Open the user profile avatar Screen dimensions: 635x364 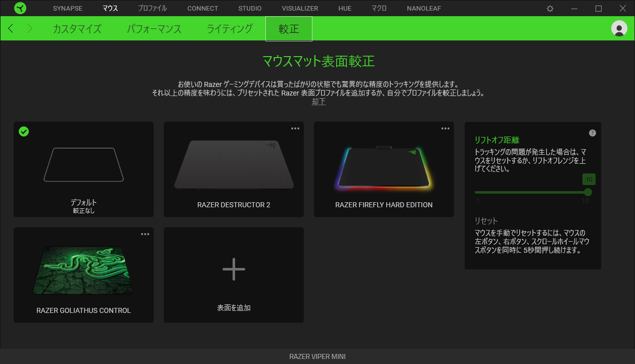[x=619, y=28]
